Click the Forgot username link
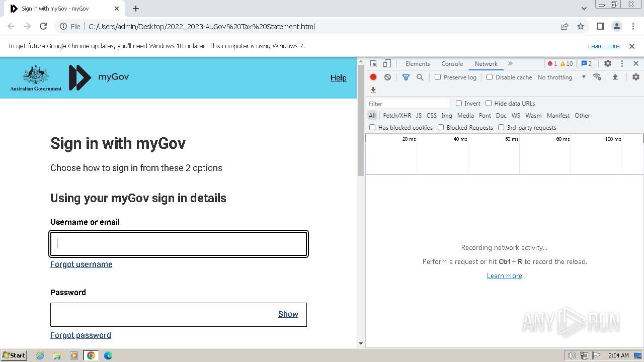644x362 pixels. [x=82, y=264]
